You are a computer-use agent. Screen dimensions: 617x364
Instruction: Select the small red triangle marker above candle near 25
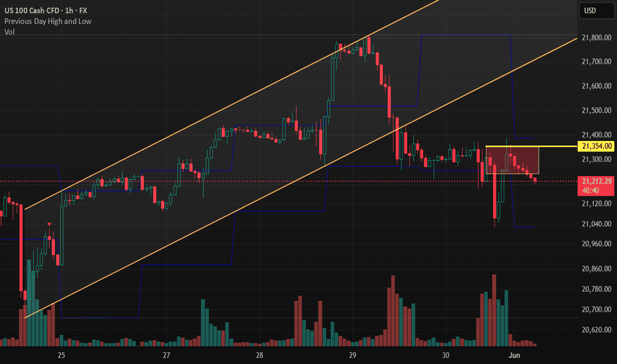point(49,224)
